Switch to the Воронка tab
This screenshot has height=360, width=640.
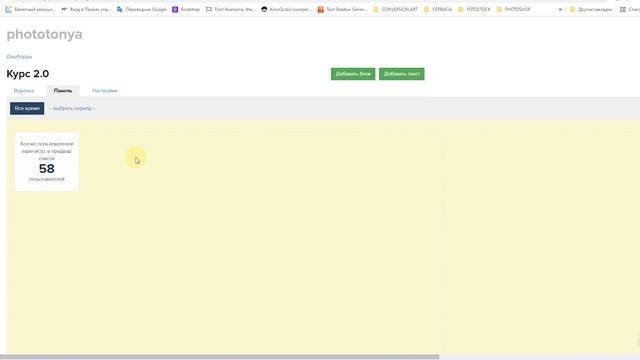(24, 91)
